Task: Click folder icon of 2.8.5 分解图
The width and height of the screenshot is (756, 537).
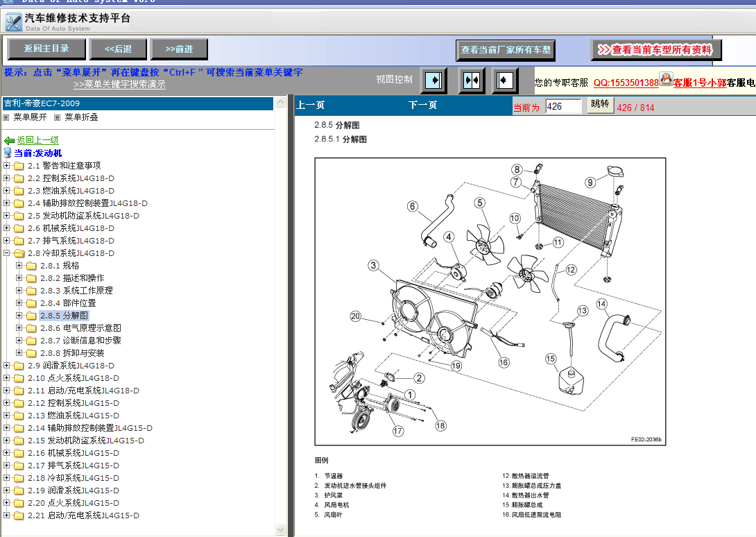Action: (x=31, y=316)
